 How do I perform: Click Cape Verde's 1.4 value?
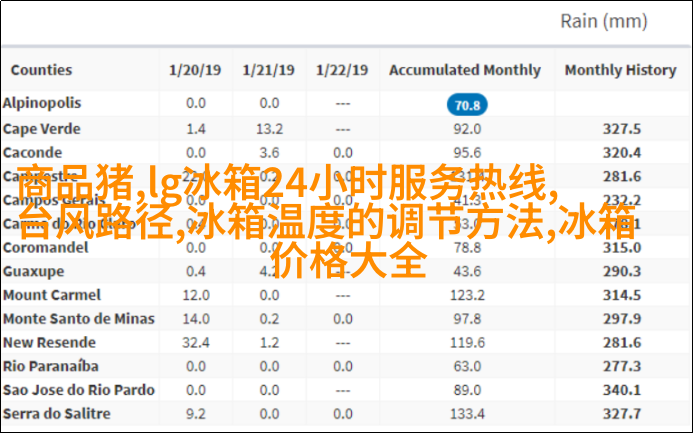coord(196,129)
